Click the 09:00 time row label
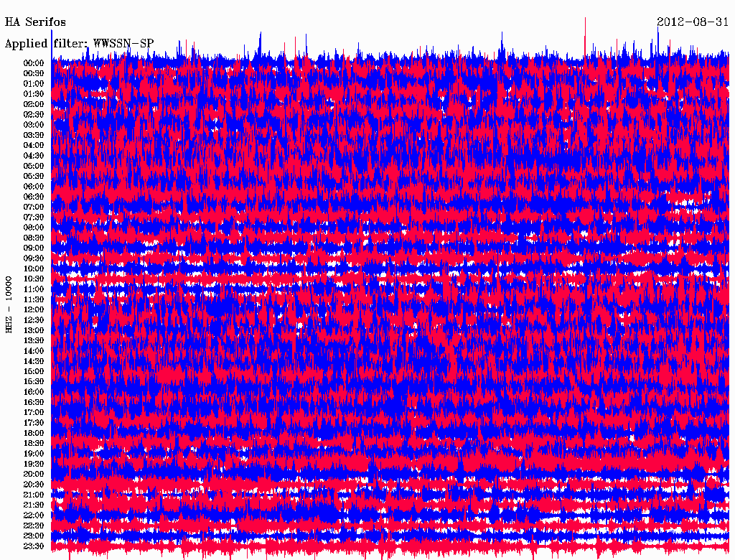The image size is (735, 560). tap(34, 248)
